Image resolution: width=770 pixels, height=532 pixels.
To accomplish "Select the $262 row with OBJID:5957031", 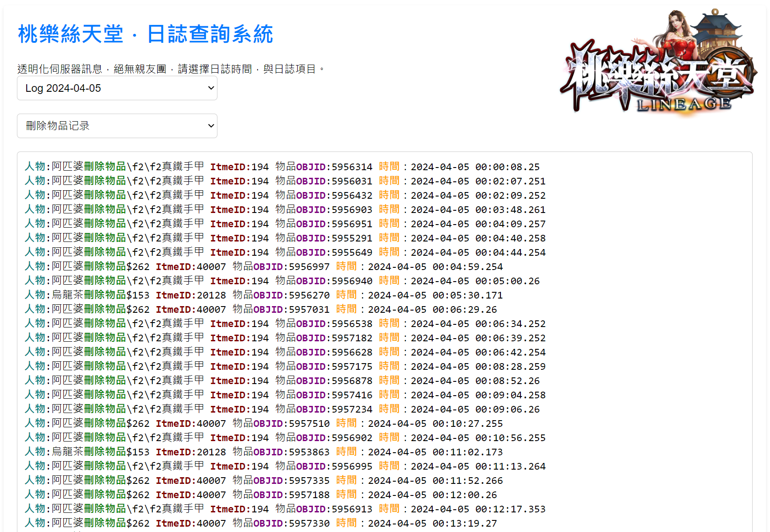I will 261,309.
